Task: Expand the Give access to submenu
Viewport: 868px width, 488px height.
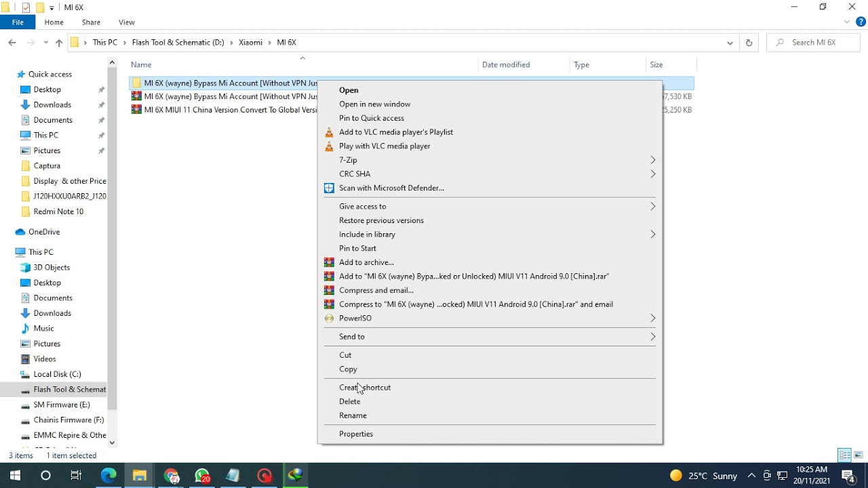Action: (652, 206)
